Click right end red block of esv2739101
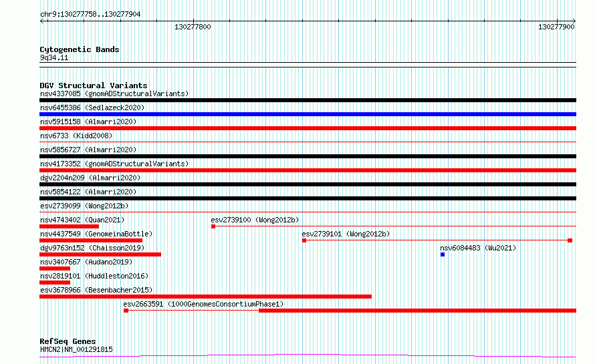The image size is (595, 364). (x=570, y=240)
